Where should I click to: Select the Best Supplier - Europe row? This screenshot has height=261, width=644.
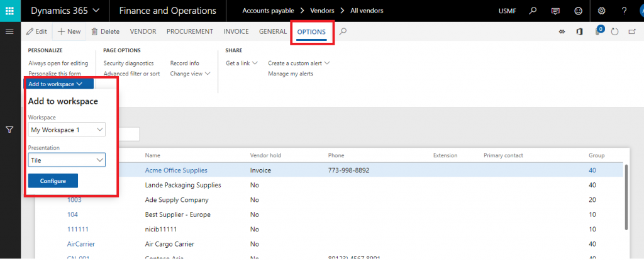click(328, 214)
